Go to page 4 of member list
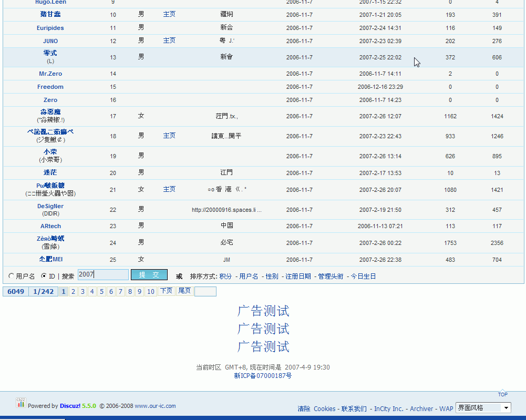The width and height of the screenshot is (526, 420). 92,292
